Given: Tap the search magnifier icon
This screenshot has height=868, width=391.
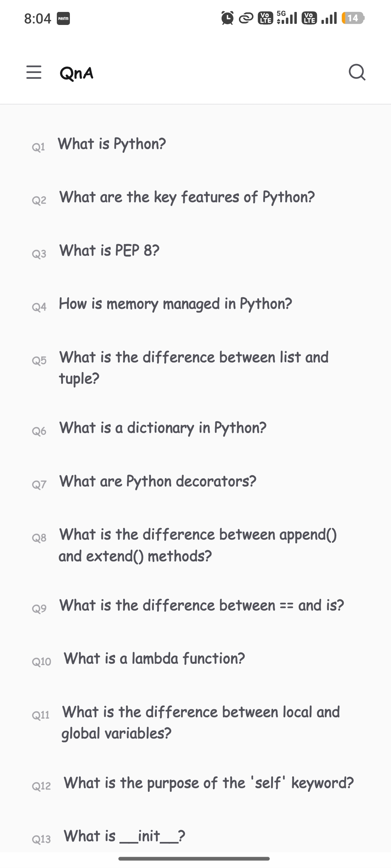Looking at the screenshot, I should pyautogui.click(x=357, y=72).
